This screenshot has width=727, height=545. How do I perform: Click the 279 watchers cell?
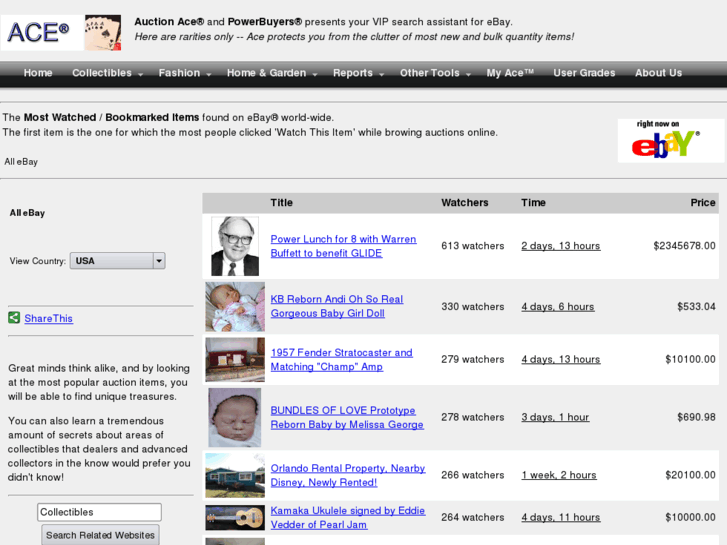tap(472, 359)
